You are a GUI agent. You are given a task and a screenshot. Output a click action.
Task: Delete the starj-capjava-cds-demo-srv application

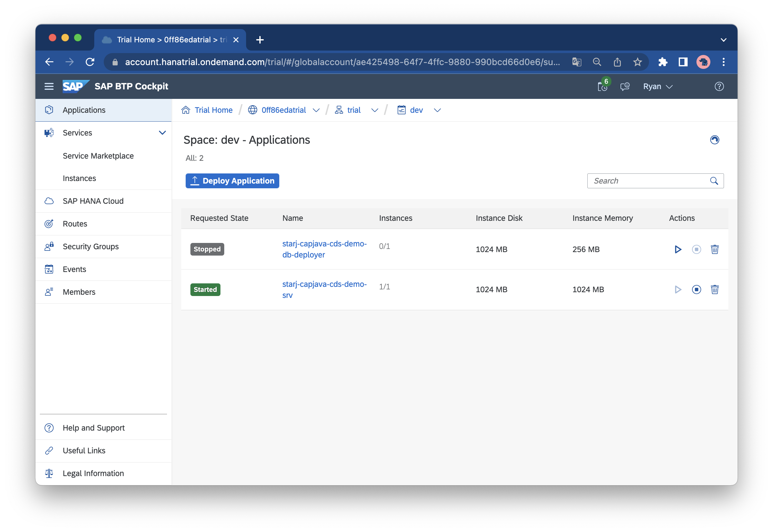[x=714, y=289]
